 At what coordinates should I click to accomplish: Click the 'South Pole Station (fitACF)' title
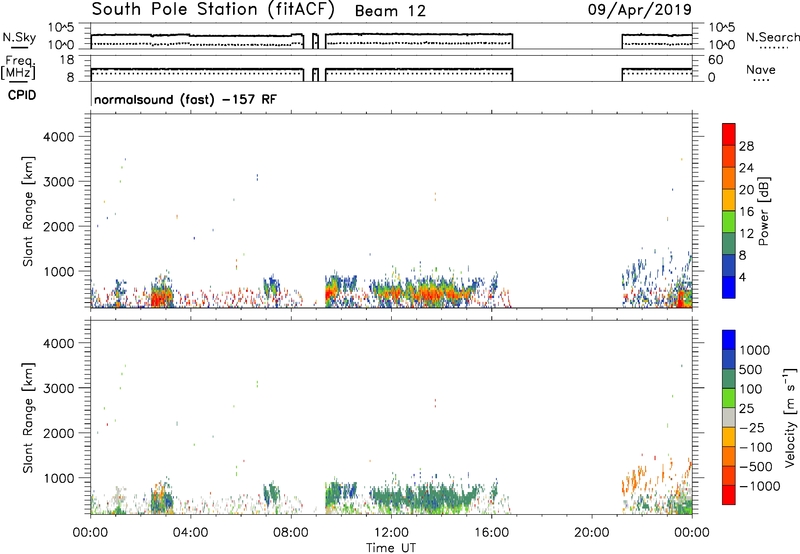[213, 10]
